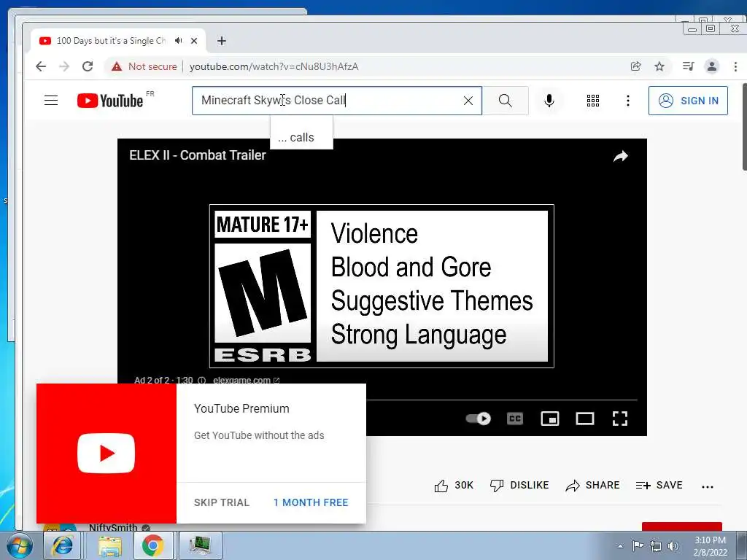Accept 1 MONTH FREE Premium offer
Viewport: 747px width, 560px height.
click(311, 502)
